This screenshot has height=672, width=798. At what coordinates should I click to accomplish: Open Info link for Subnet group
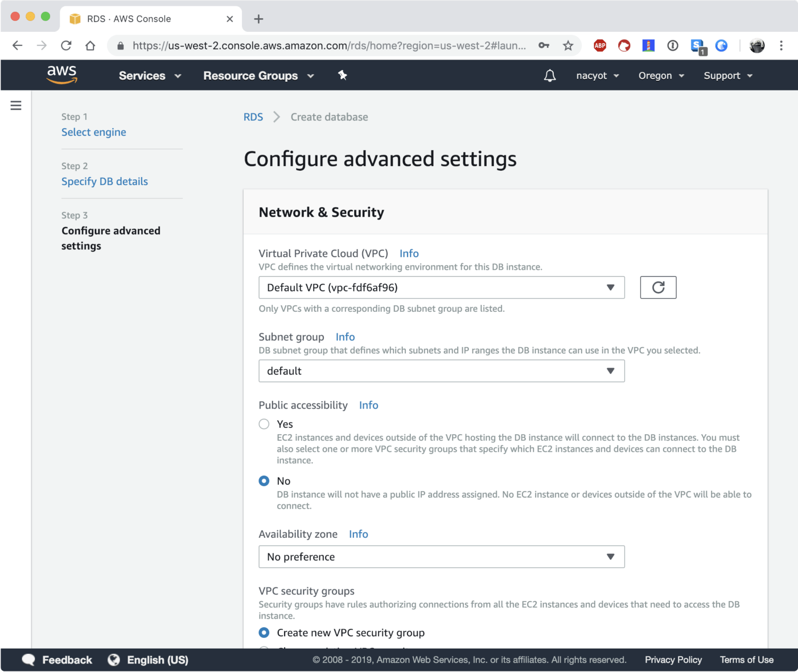345,337
